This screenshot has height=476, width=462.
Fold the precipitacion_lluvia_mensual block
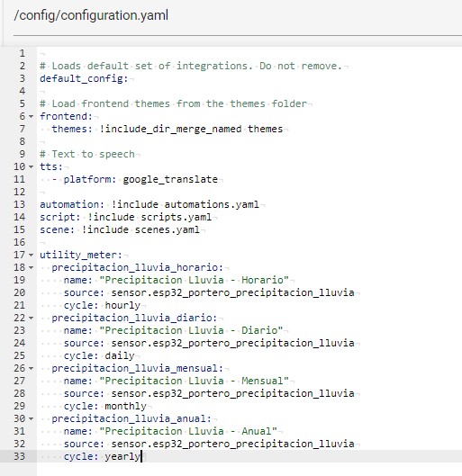[31, 368]
